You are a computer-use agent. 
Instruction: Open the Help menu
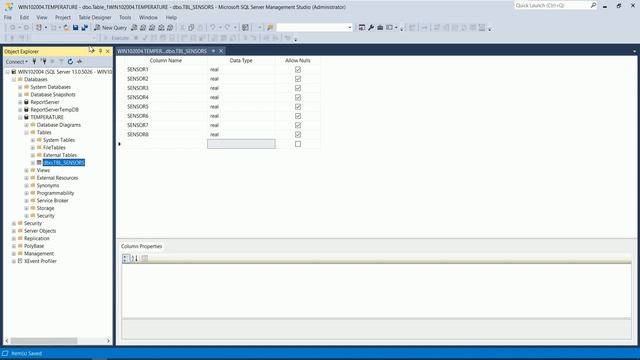pyautogui.click(x=171, y=18)
